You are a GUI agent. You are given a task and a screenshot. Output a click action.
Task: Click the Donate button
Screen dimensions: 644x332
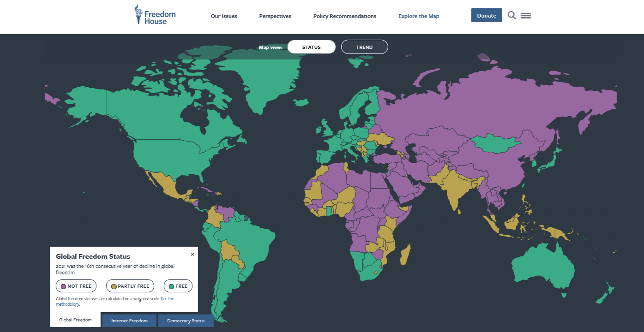click(487, 15)
